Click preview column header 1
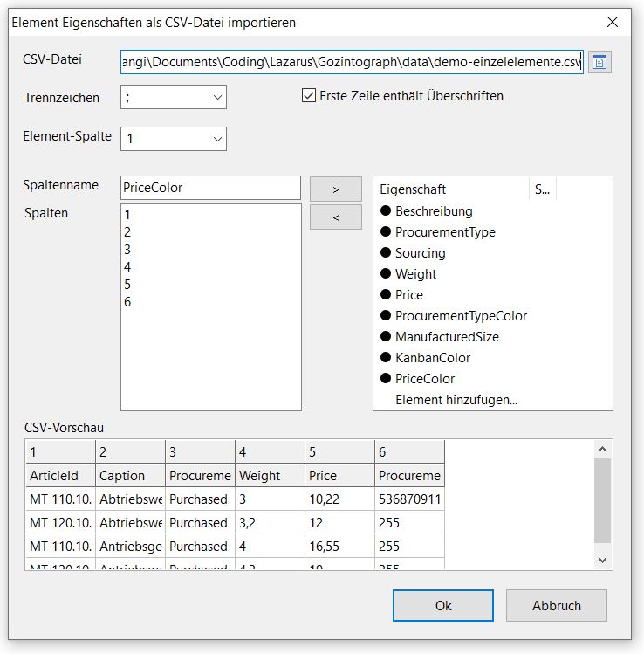The image size is (644, 654). click(61, 451)
